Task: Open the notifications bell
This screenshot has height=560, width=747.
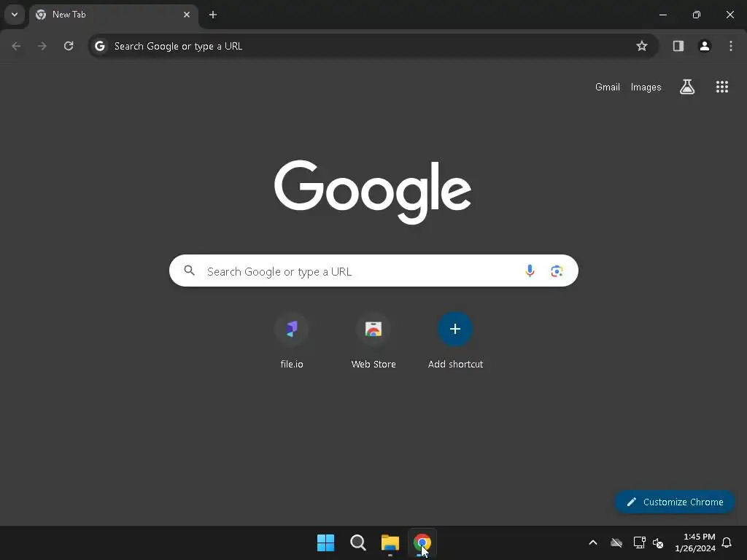Action: (x=727, y=542)
